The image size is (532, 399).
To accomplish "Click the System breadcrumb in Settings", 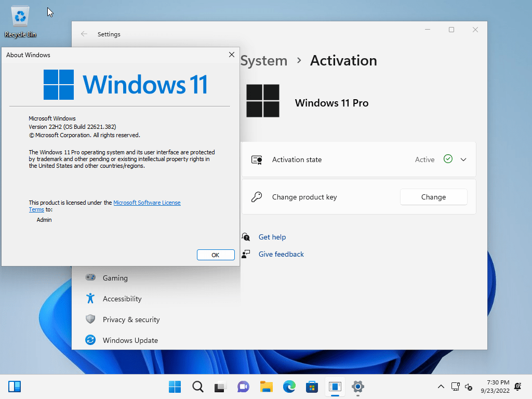I will (x=263, y=61).
